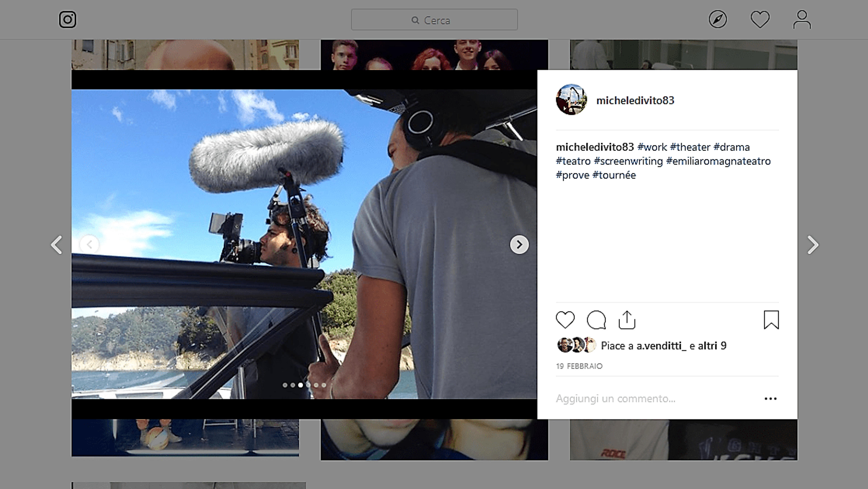Open more options three dots menu
The image size is (868, 489).
point(771,399)
